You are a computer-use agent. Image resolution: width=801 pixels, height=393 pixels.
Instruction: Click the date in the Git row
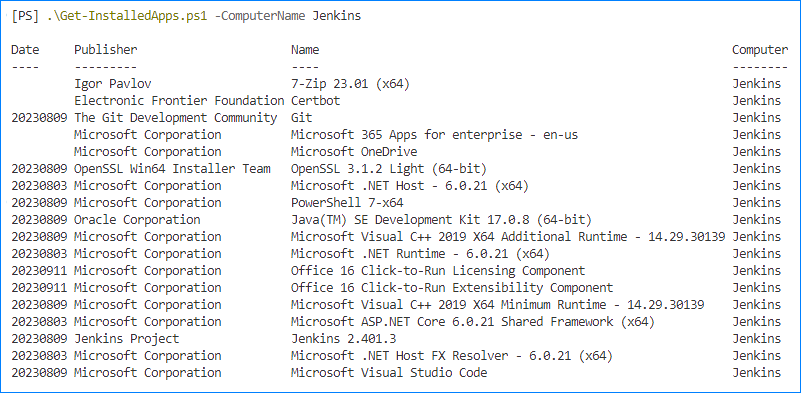click(39, 118)
